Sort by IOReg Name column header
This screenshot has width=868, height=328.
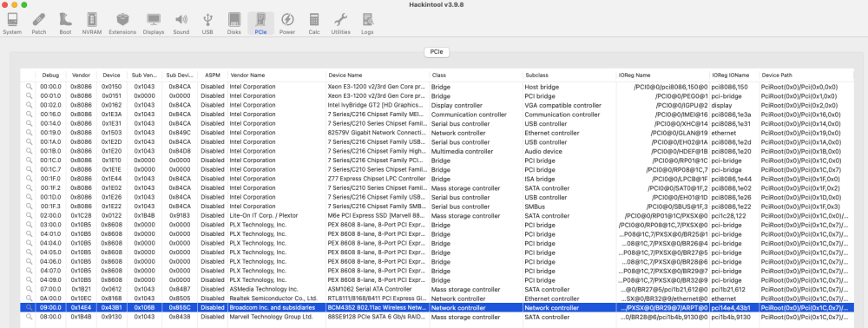(662, 75)
